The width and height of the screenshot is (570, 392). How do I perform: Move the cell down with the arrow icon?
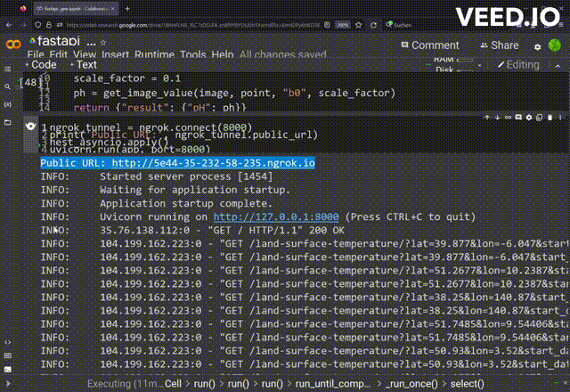click(498, 118)
